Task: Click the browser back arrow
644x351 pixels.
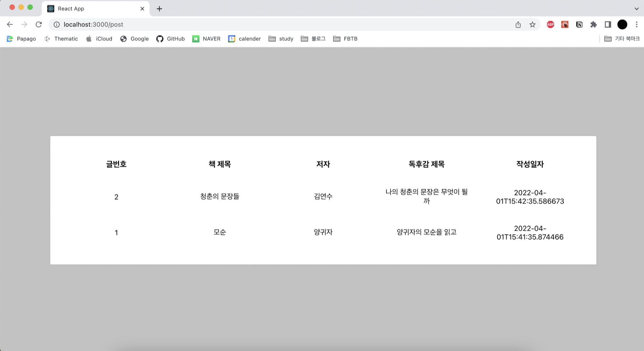Action: (10, 25)
